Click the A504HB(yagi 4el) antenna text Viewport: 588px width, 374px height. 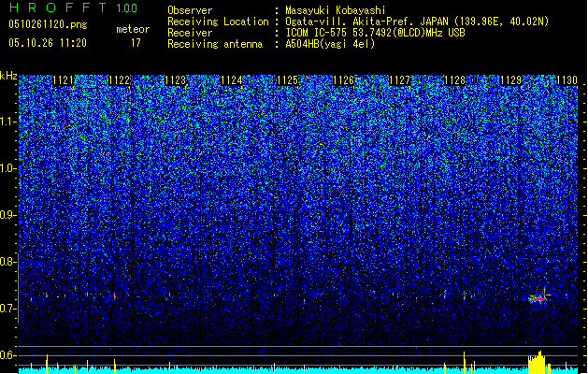tap(330, 44)
